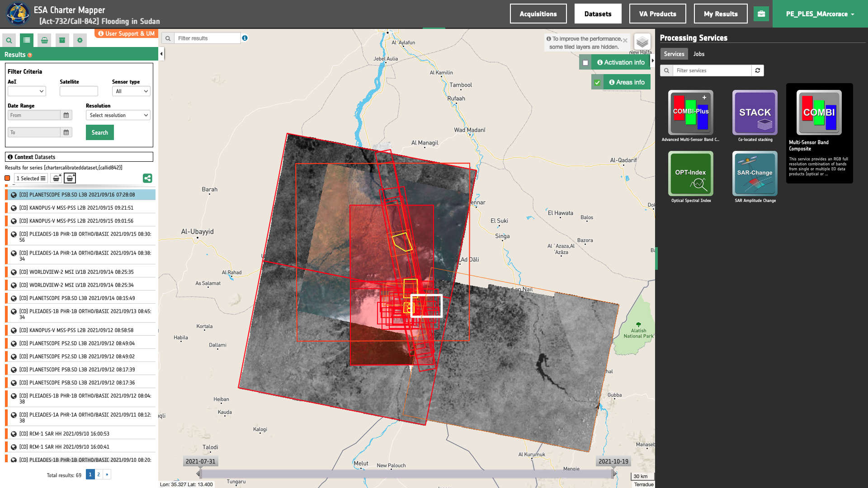Click globe icon for RCM-1 SAR 16:00:53

pos(14,434)
